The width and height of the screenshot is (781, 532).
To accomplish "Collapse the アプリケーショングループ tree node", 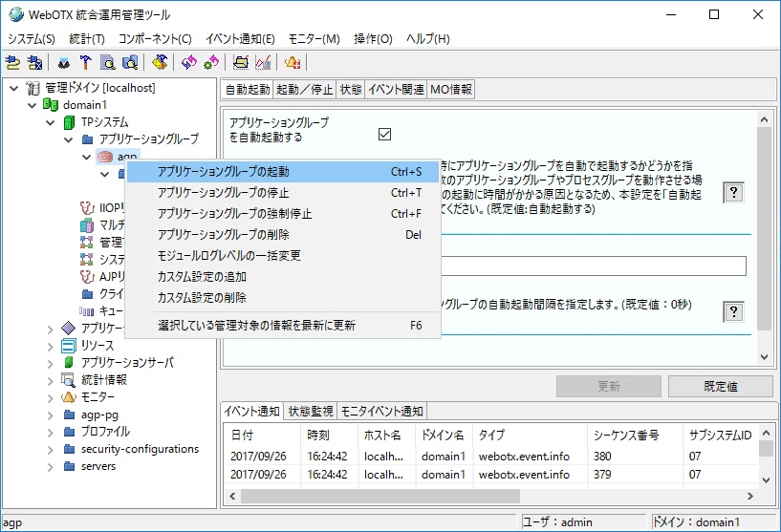I will pyautogui.click(x=69, y=139).
